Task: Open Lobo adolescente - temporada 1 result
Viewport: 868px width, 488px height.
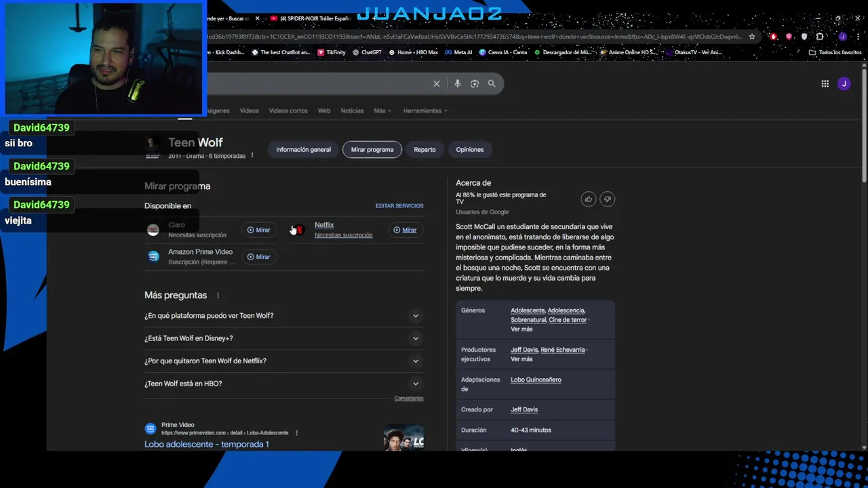Action: 207,445
